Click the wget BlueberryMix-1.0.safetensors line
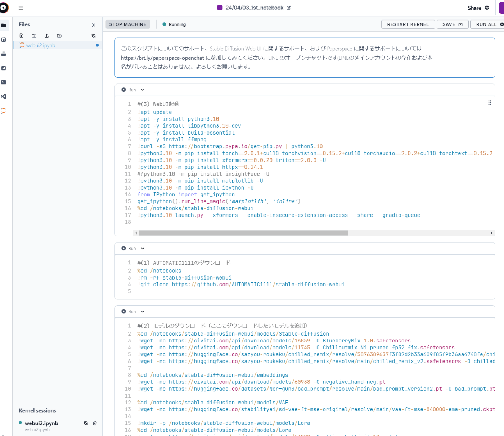 pyautogui.click(x=274, y=341)
